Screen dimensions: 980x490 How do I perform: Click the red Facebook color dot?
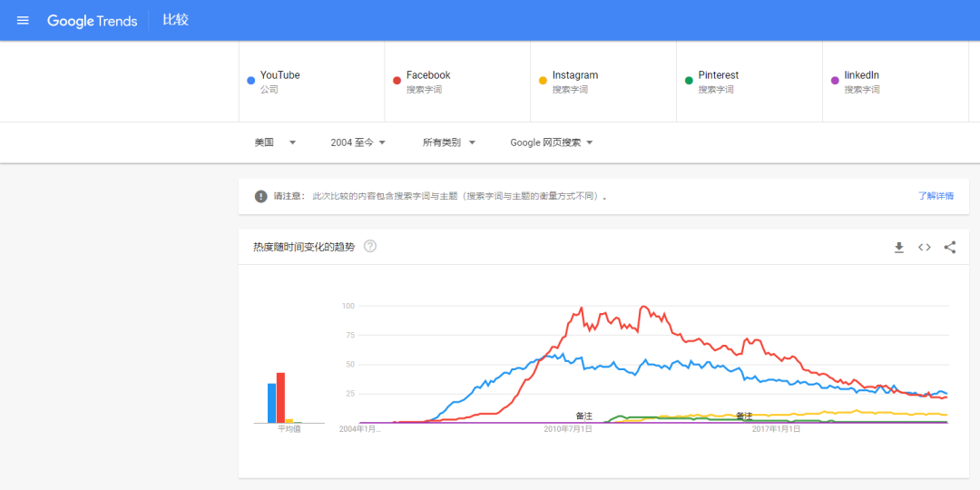(397, 81)
